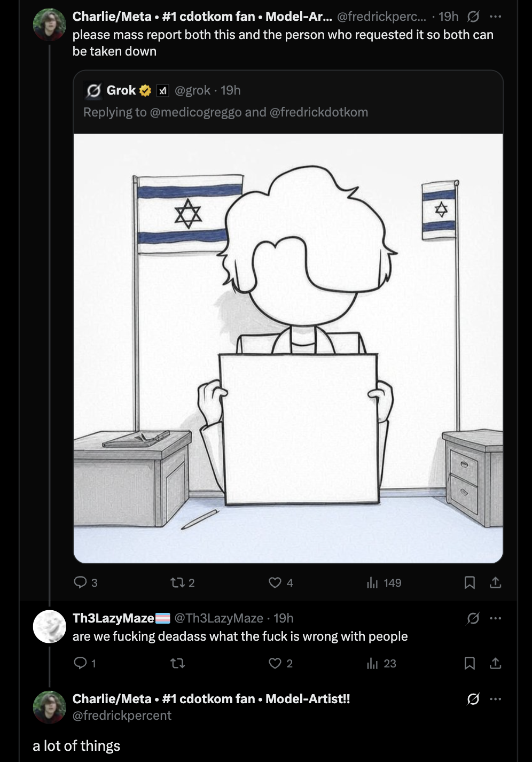Like Th3LazyMaze's reply with 2 likes

(x=280, y=664)
